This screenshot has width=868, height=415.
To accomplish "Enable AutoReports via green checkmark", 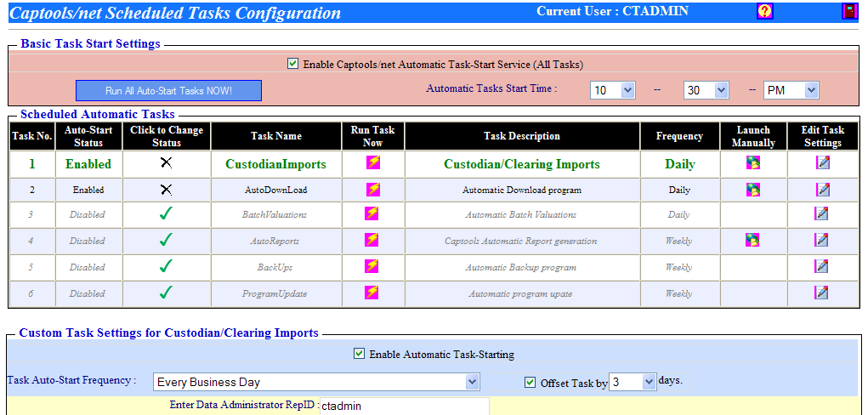I will pyautogui.click(x=166, y=240).
